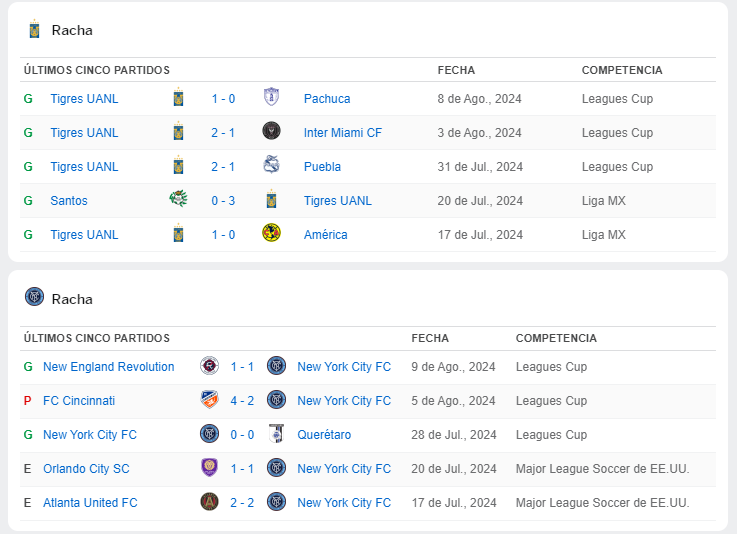Open the 4 - 2 match score link
This screenshot has height=534, width=737.
point(242,401)
